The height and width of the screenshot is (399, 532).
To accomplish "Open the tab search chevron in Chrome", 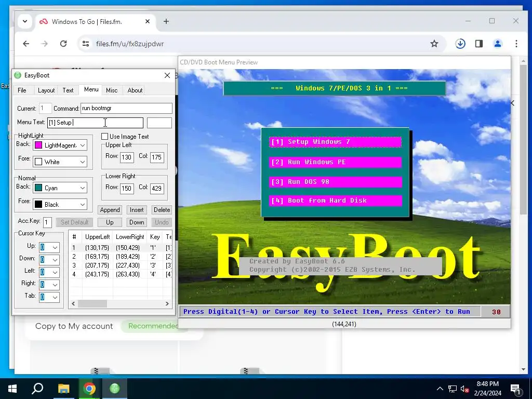I will click(25, 21).
